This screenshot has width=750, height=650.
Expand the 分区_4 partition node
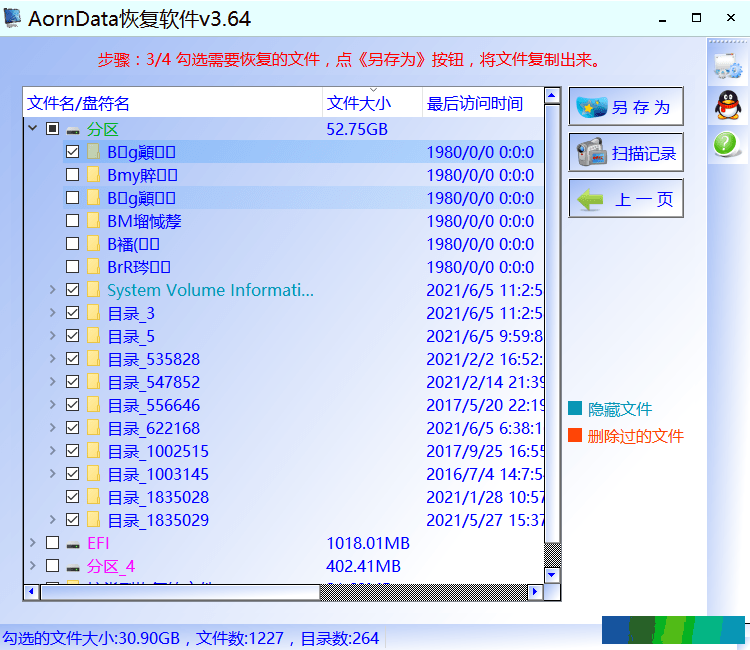pos(33,565)
